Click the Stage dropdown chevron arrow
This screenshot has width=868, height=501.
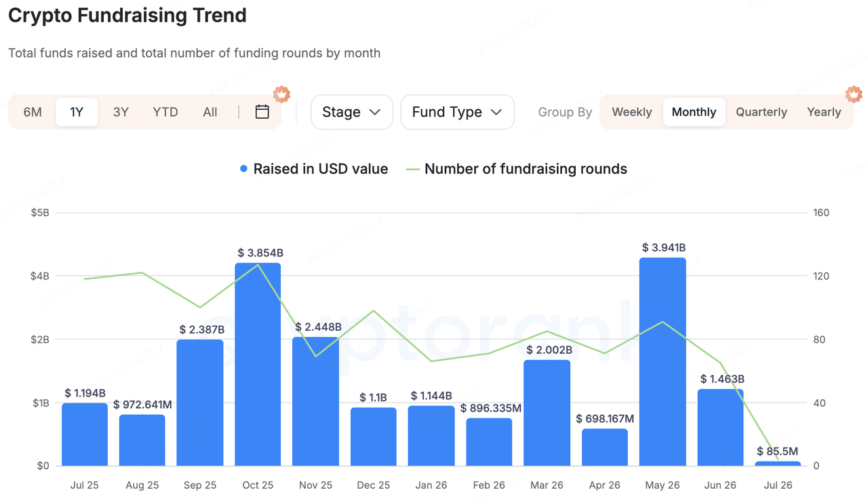(x=375, y=113)
